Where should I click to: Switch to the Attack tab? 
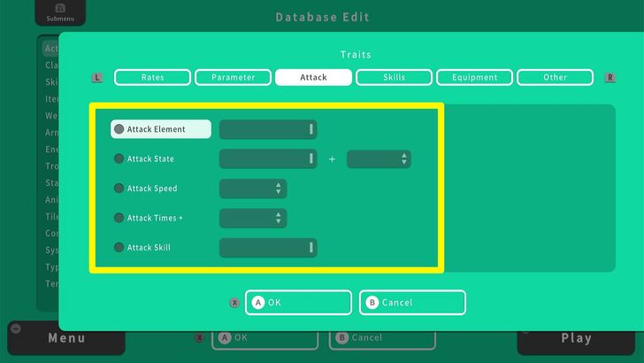tap(313, 77)
